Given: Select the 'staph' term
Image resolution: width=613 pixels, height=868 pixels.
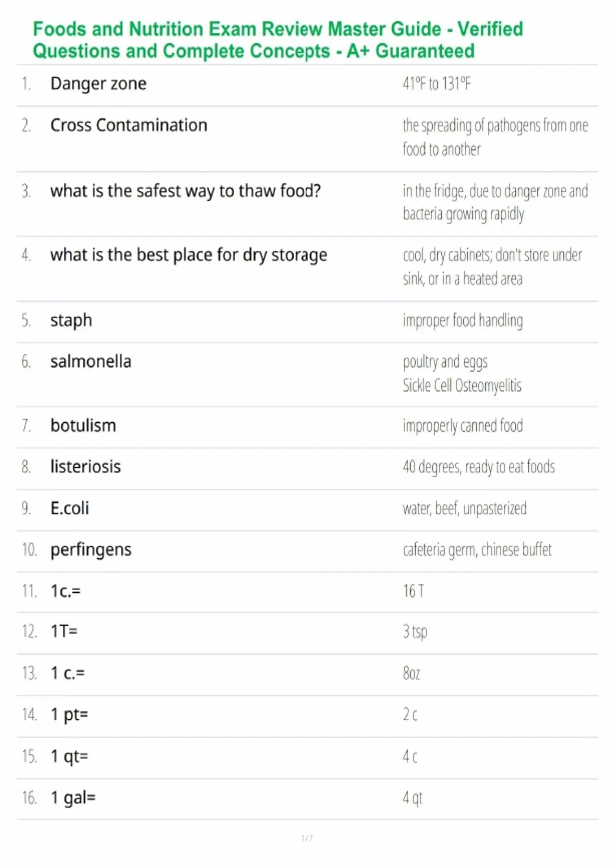Looking at the screenshot, I should [x=71, y=321].
